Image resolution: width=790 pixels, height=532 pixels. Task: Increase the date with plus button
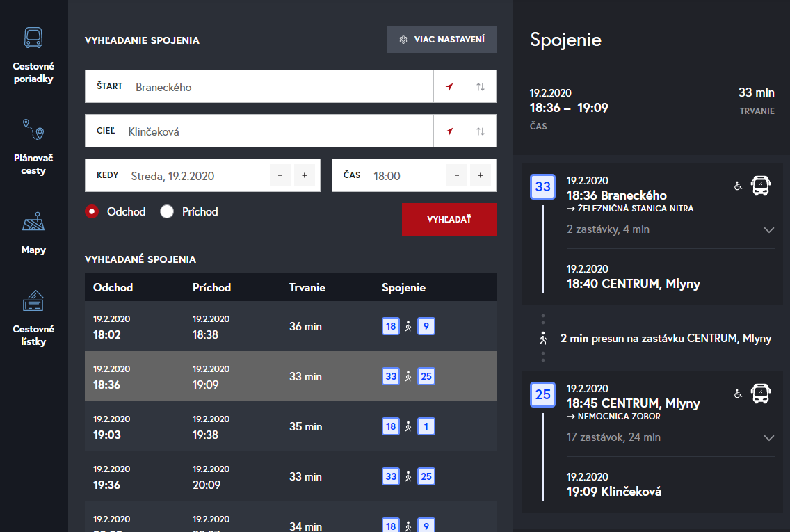click(304, 175)
